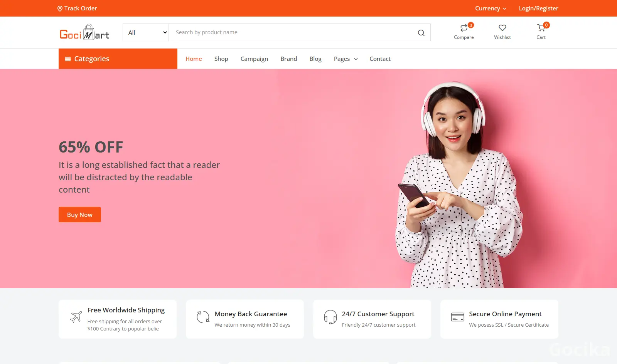
Task: Expand the Currency dropdown
Action: (x=491, y=8)
